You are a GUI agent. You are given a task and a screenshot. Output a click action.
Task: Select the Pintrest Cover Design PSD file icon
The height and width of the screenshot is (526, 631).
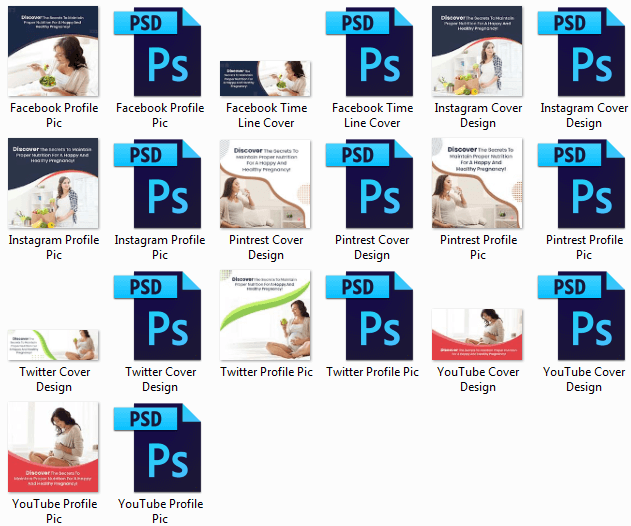pos(369,184)
